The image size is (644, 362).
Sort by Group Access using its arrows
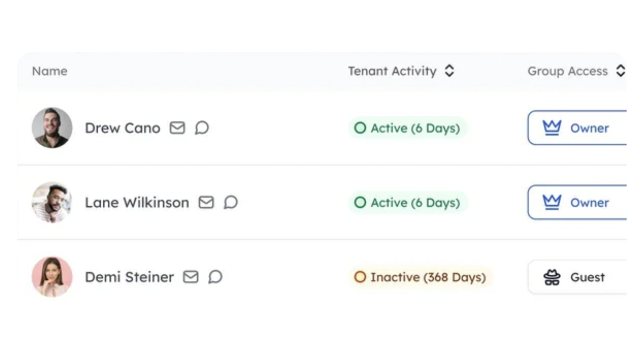point(621,71)
